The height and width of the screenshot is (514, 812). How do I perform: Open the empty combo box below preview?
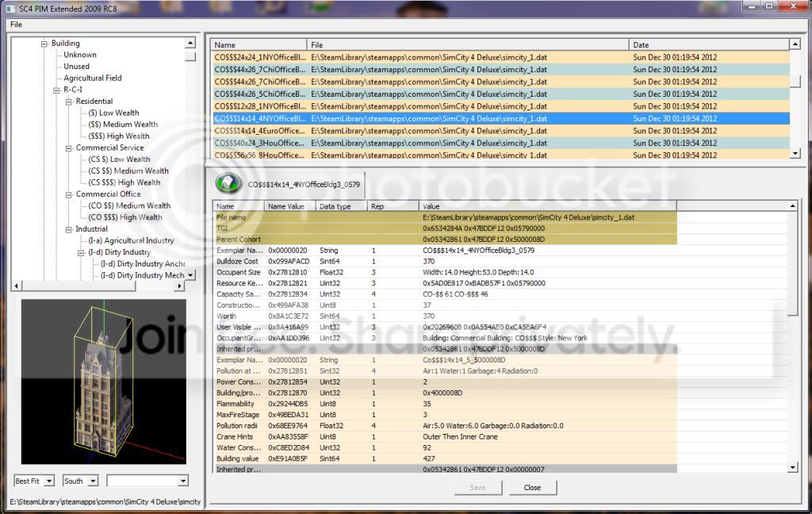click(147, 481)
